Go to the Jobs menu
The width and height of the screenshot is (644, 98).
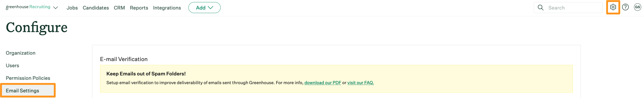point(72,8)
